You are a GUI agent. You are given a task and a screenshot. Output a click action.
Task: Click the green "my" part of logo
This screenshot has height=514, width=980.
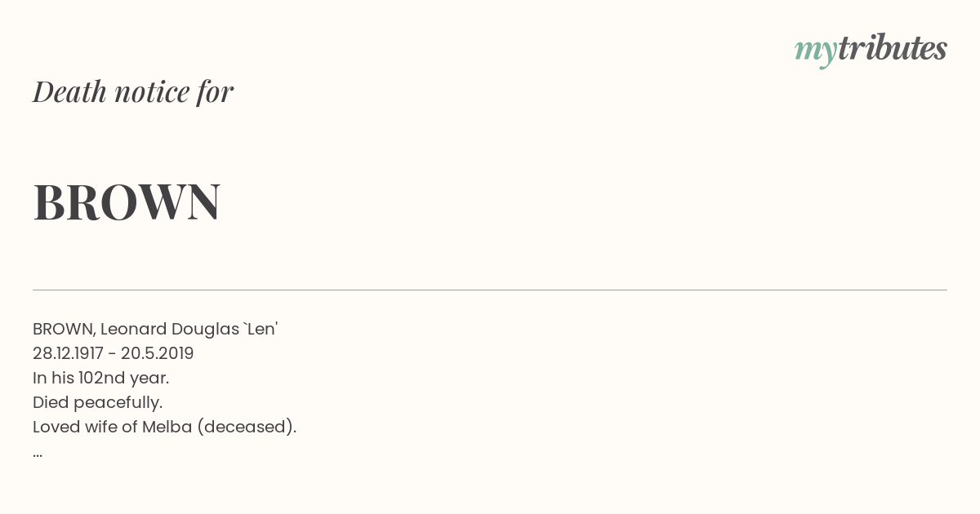(816, 51)
